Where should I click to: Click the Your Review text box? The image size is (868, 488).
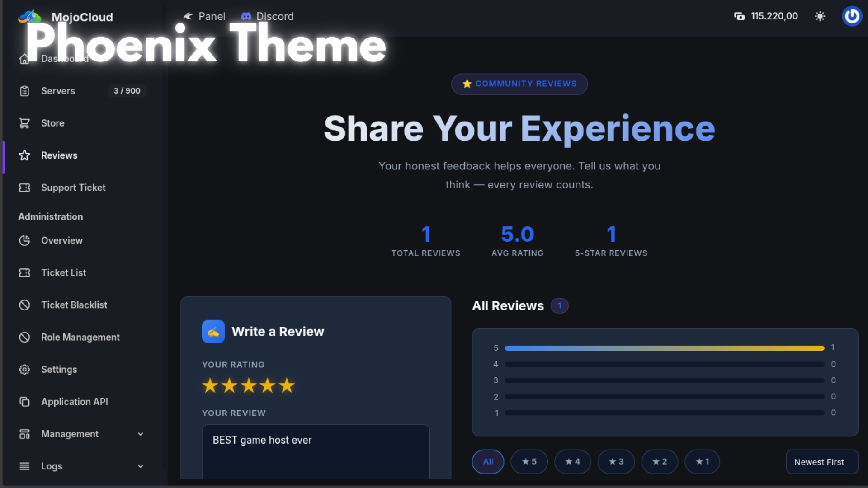coord(316,452)
